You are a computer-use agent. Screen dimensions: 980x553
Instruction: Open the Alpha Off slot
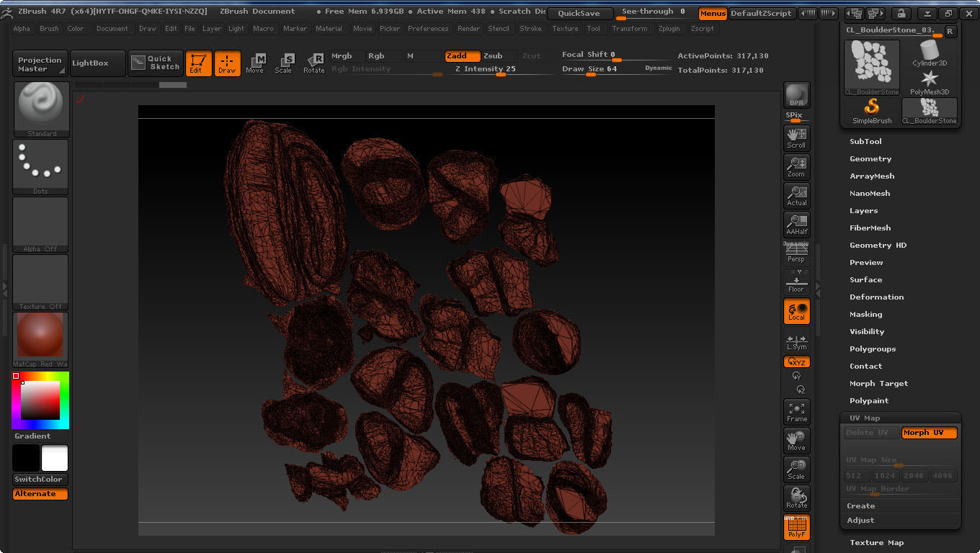click(41, 225)
